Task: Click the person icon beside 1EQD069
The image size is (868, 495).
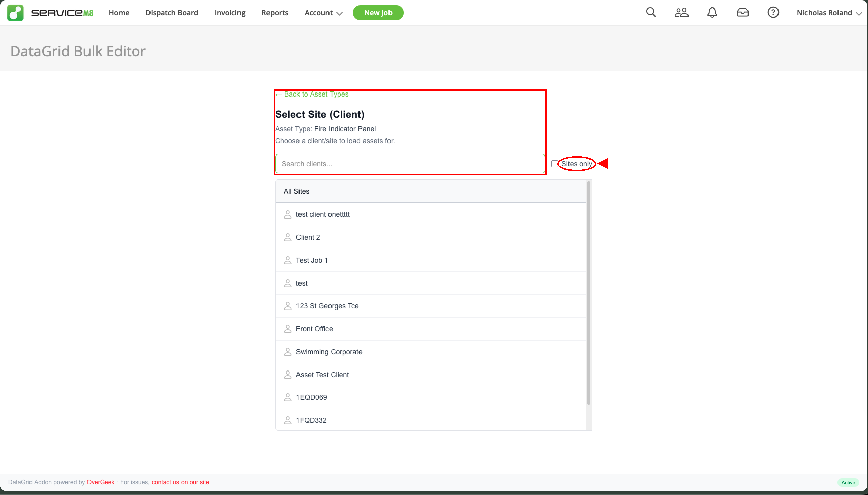Action: coord(287,397)
